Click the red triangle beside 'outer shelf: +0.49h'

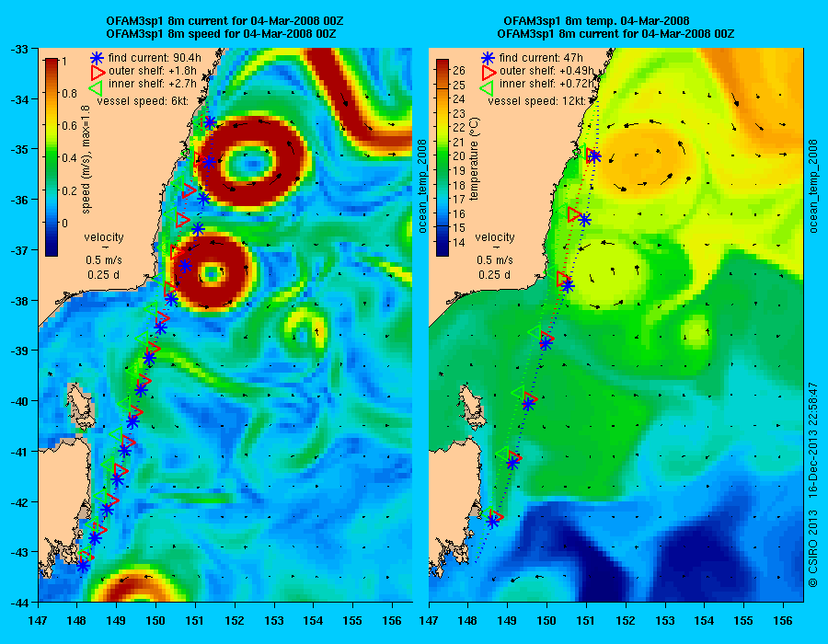coord(489,71)
